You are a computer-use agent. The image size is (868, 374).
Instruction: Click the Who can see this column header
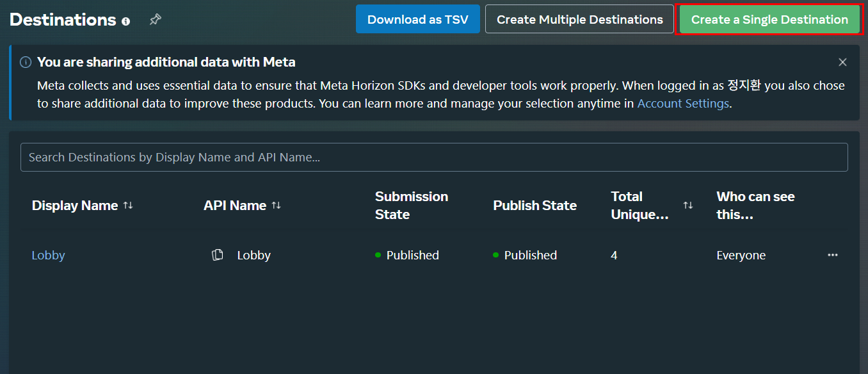point(755,205)
